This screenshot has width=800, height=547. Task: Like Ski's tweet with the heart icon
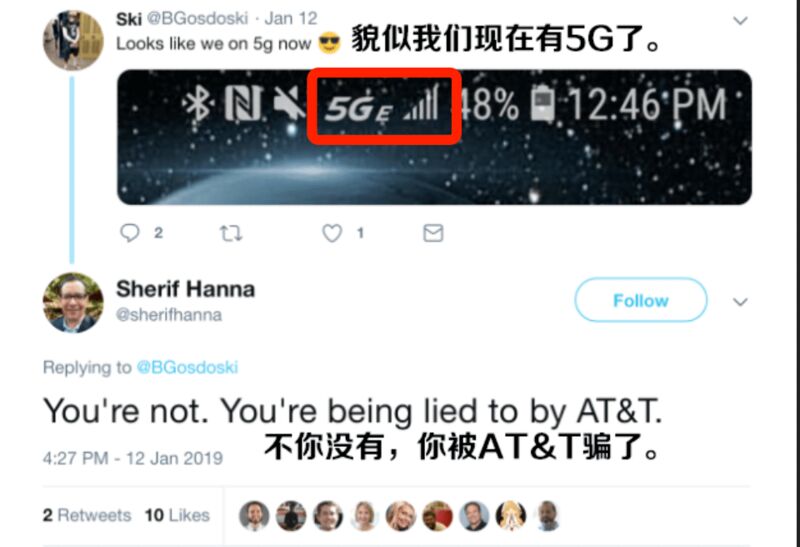332,233
